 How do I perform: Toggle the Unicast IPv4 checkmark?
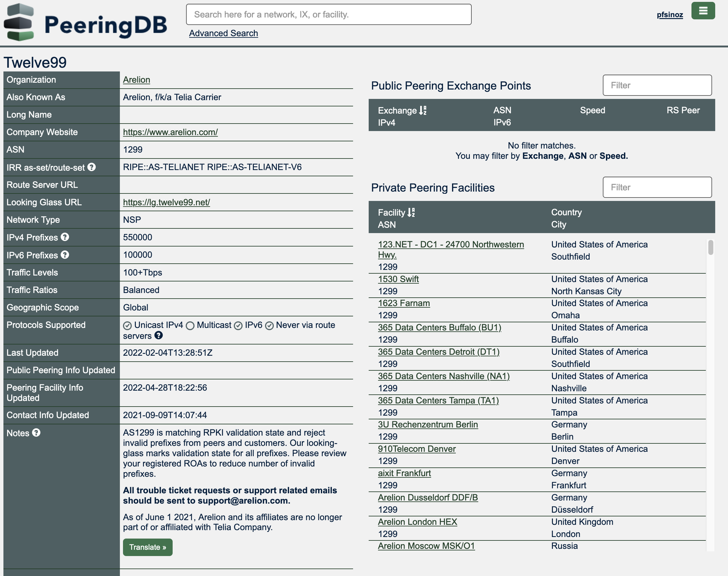coord(127,325)
